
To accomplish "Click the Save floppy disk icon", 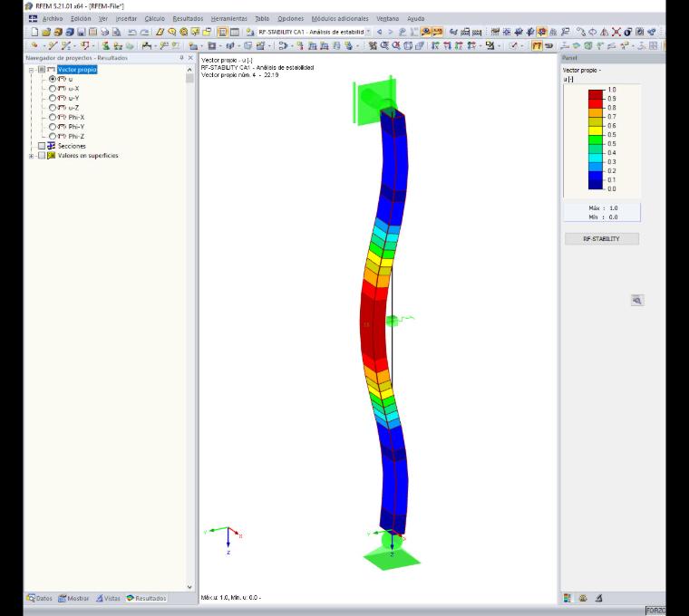I will coord(82,32).
